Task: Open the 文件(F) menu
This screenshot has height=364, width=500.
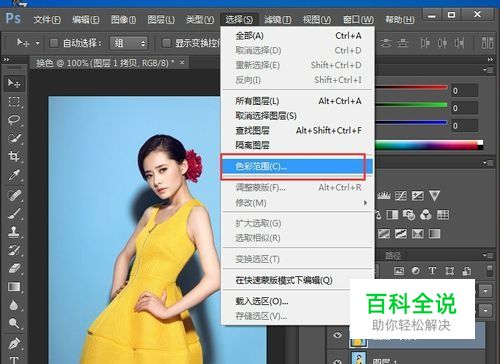Action: point(47,20)
